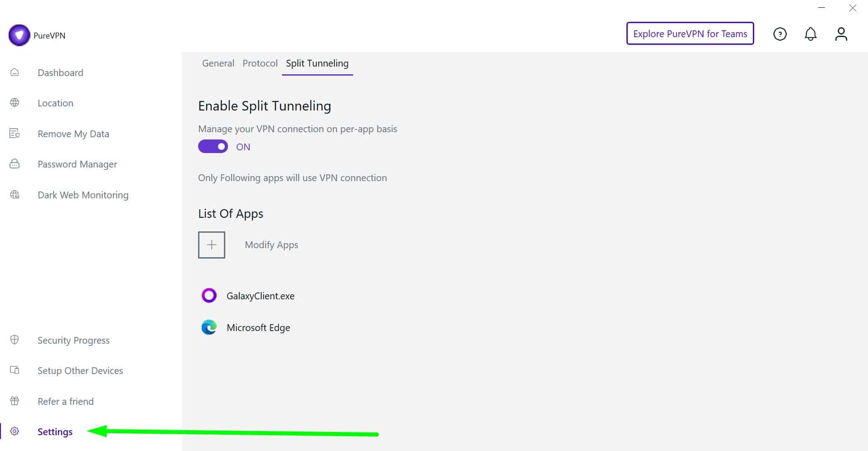Open Dashboard in the sidebar
The height and width of the screenshot is (451, 868).
click(x=60, y=72)
